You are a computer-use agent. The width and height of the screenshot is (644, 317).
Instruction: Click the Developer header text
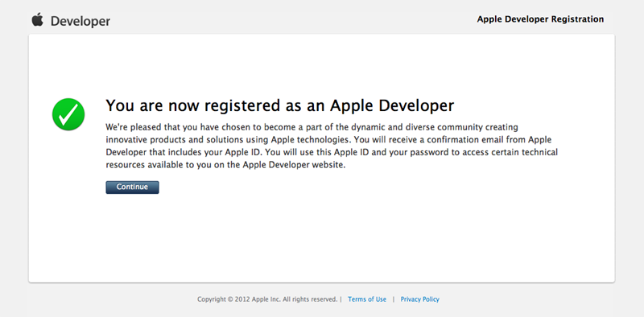point(80,22)
